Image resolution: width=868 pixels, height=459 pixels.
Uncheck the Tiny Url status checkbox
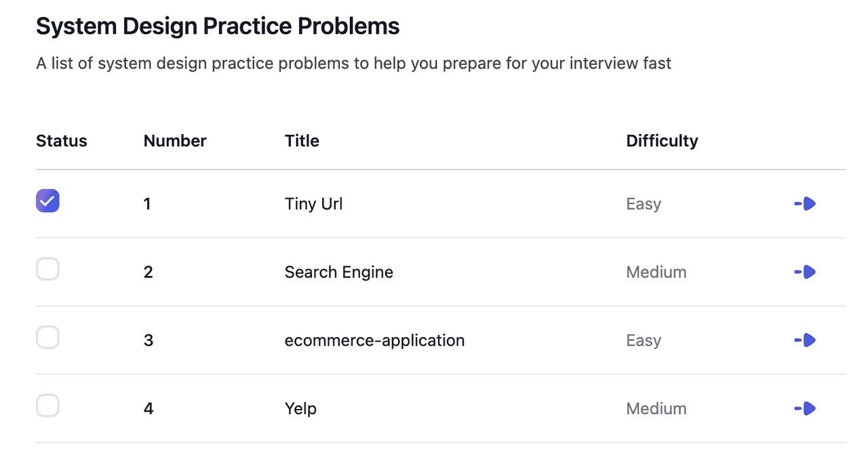tap(47, 201)
